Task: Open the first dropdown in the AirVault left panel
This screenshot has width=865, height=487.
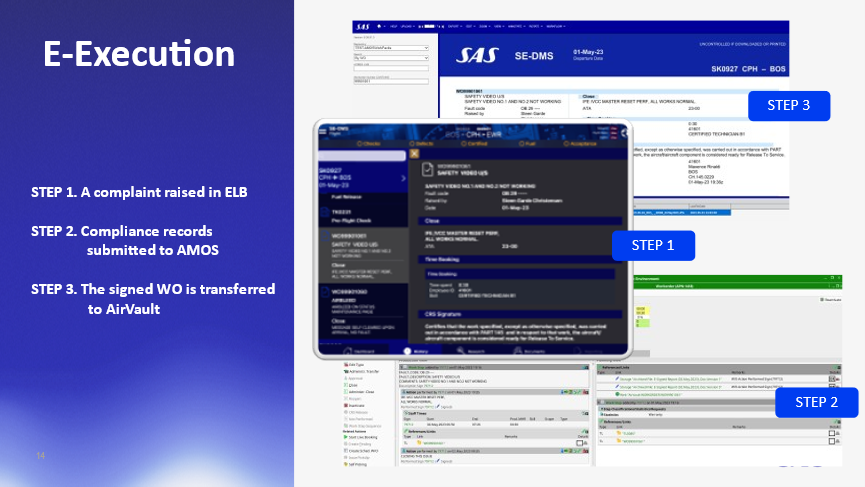Action: 391,48
